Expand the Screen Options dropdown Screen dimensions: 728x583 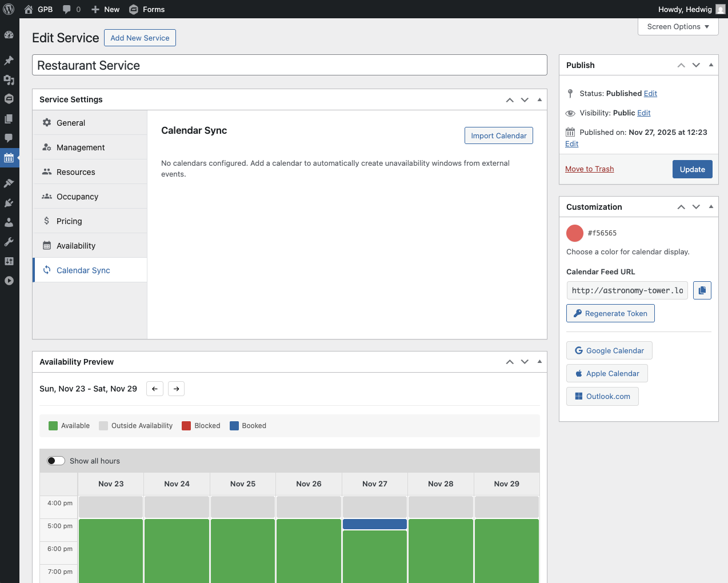[x=678, y=27]
